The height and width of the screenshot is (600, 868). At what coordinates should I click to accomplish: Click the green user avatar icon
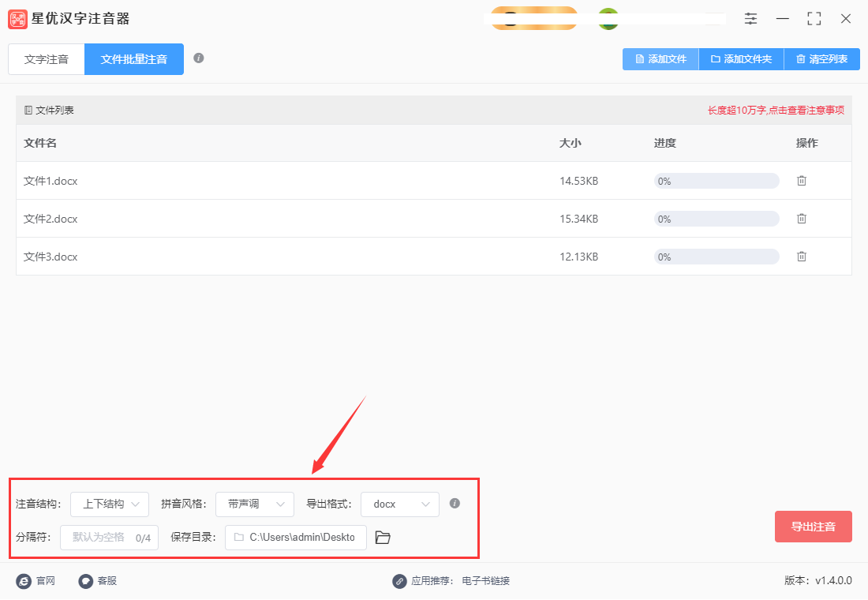click(608, 19)
